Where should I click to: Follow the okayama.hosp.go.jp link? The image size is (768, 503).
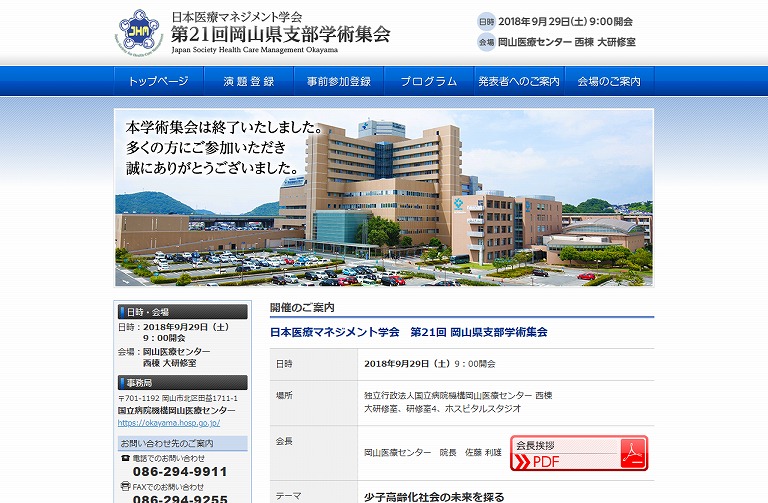coord(169,423)
